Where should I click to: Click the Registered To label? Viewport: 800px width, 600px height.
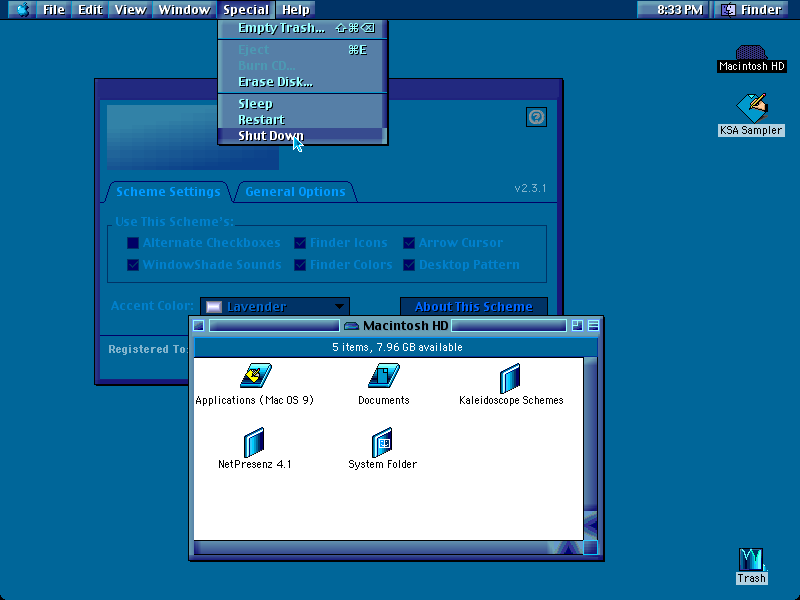pos(147,349)
